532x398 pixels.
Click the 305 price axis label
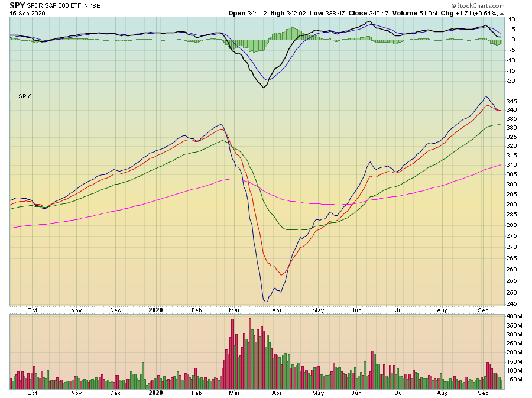coord(512,174)
